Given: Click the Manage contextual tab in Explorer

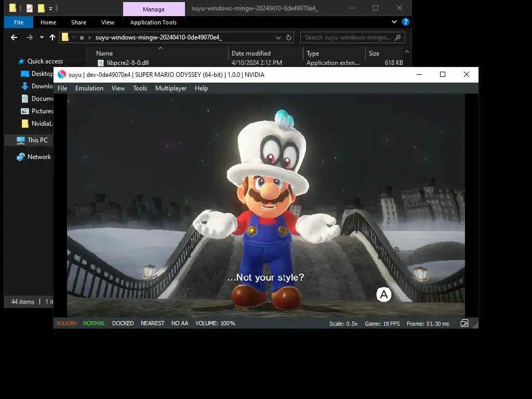Looking at the screenshot, I should (x=154, y=9).
